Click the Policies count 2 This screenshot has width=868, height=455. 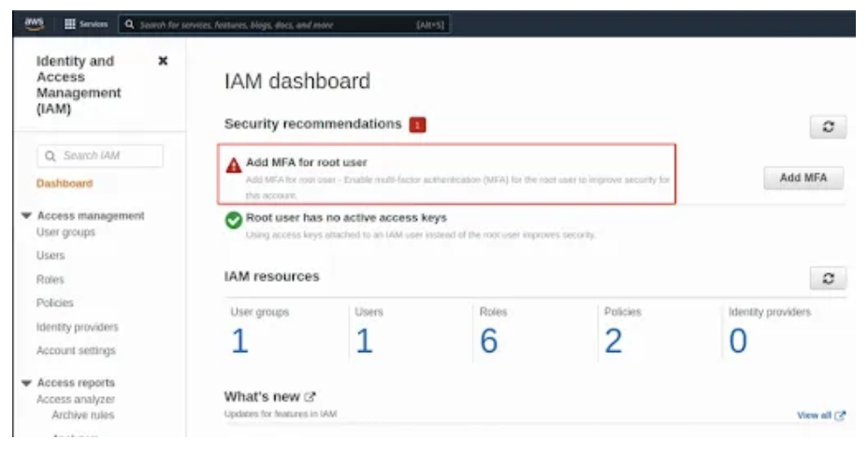coord(614,340)
